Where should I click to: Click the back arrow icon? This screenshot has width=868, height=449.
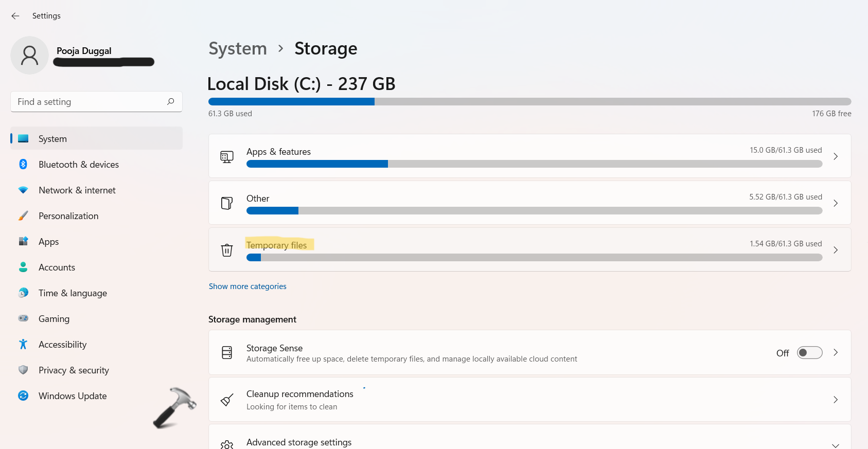(x=15, y=16)
